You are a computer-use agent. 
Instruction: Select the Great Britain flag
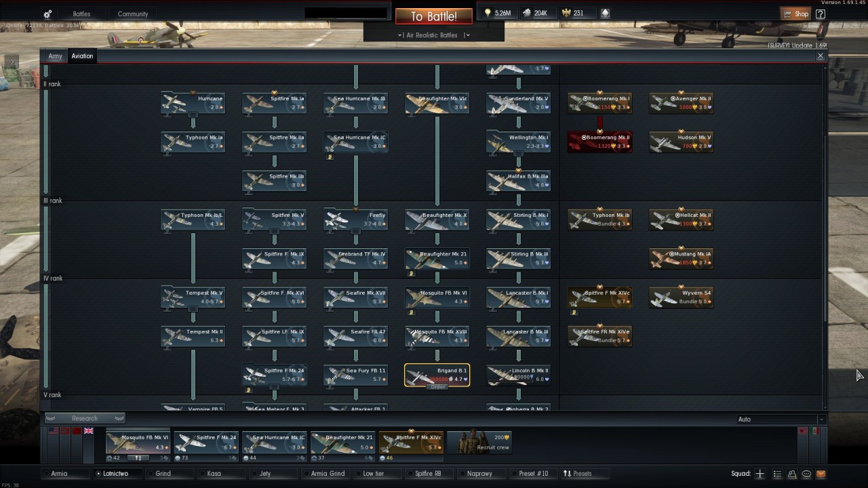(88, 431)
